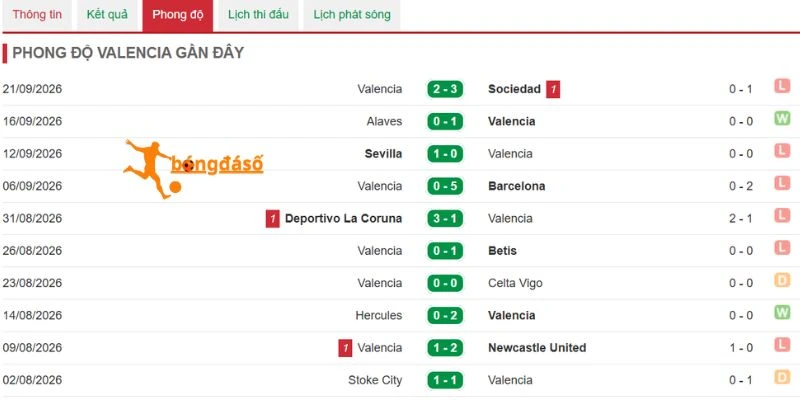Switch to the Kết quả tab
The width and height of the screenshot is (800, 400).
107,15
